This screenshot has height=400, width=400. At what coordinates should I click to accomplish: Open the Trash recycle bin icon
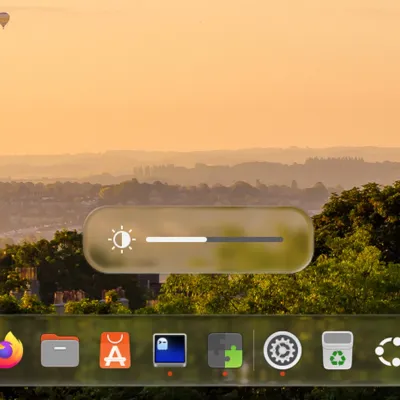pyautogui.click(x=338, y=350)
